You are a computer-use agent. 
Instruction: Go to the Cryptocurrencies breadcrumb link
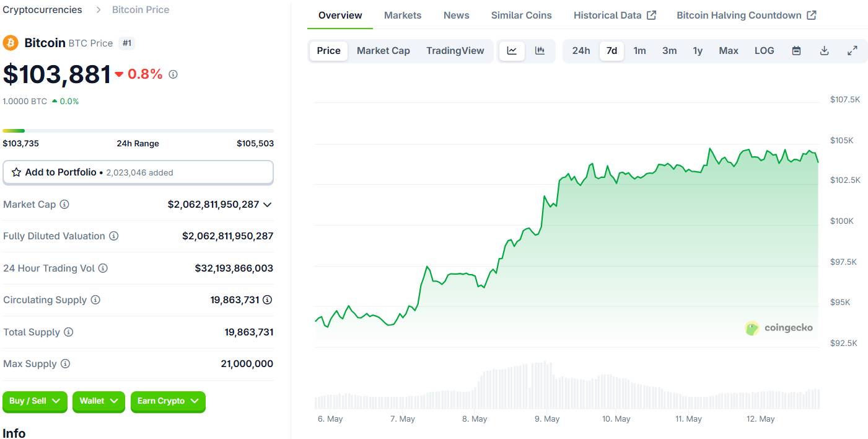tap(42, 10)
